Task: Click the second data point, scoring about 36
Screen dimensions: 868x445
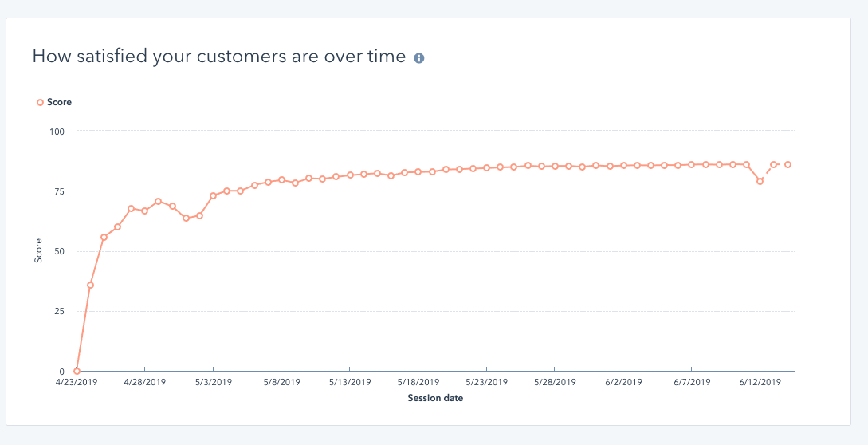Action: [90, 285]
